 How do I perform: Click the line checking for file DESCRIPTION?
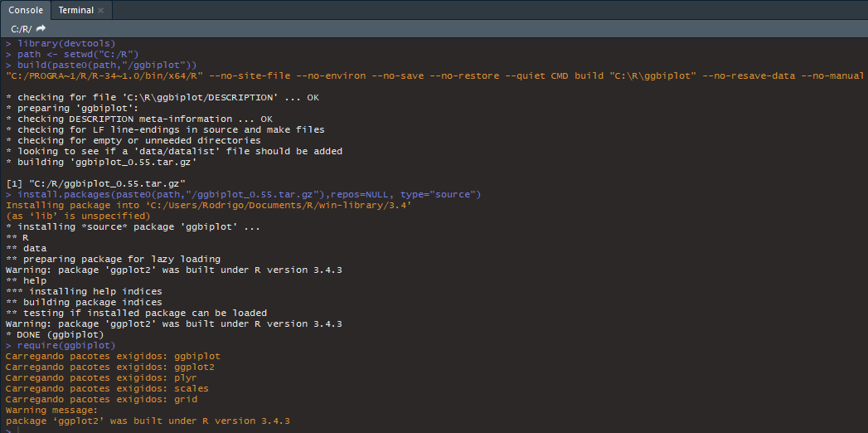point(162,97)
